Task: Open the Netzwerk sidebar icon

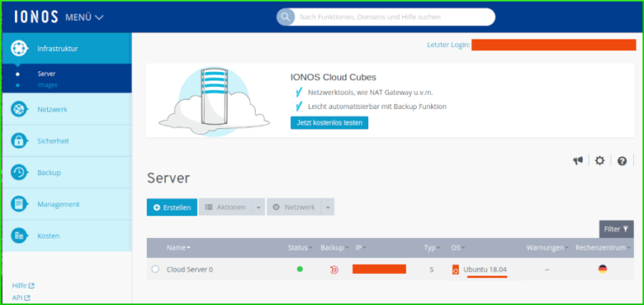Action: pyautogui.click(x=19, y=110)
